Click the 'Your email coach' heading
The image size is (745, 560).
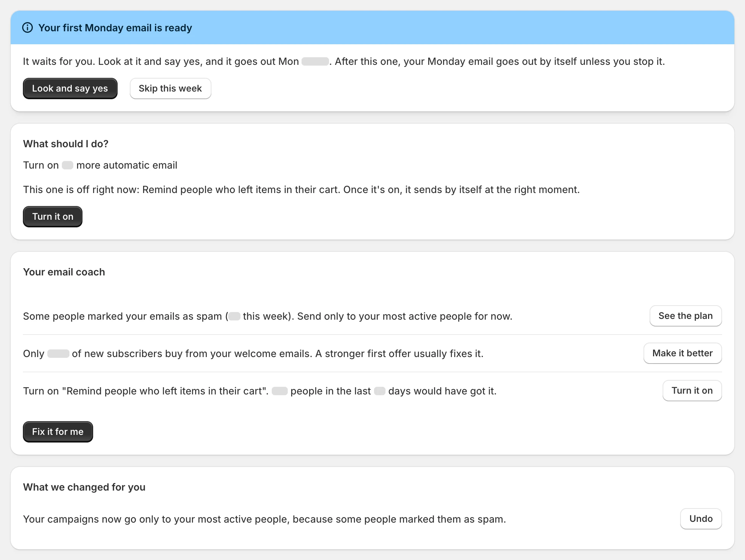point(64,272)
